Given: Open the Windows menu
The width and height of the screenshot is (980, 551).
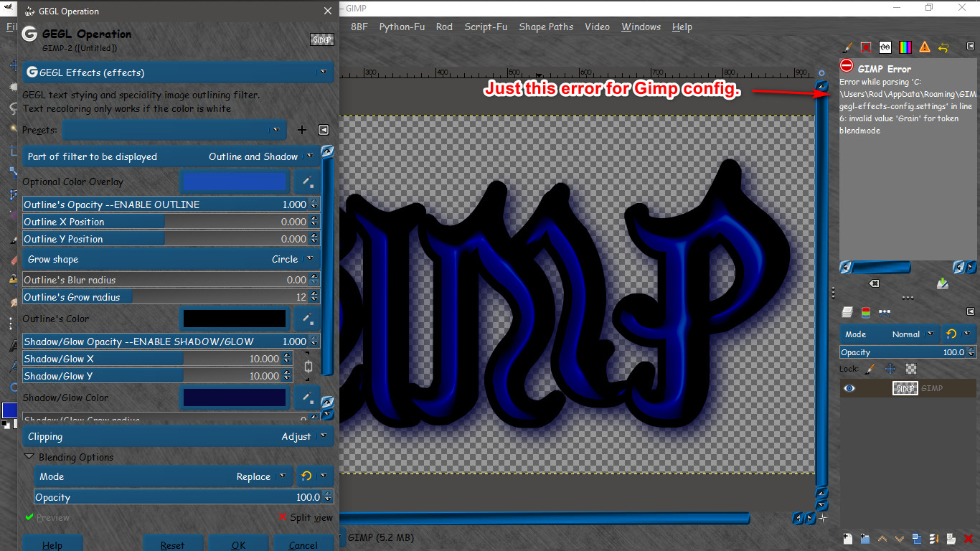Looking at the screenshot, I should (641, 27).
